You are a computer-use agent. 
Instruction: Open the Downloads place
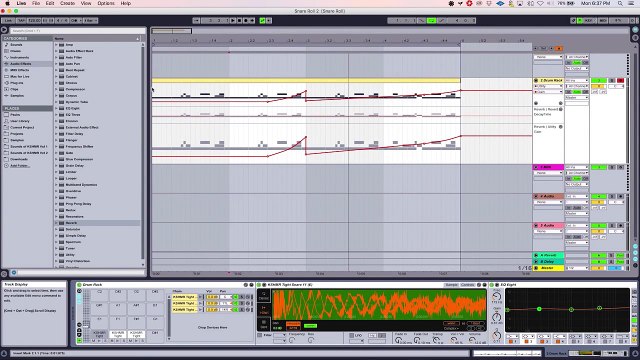19,159
